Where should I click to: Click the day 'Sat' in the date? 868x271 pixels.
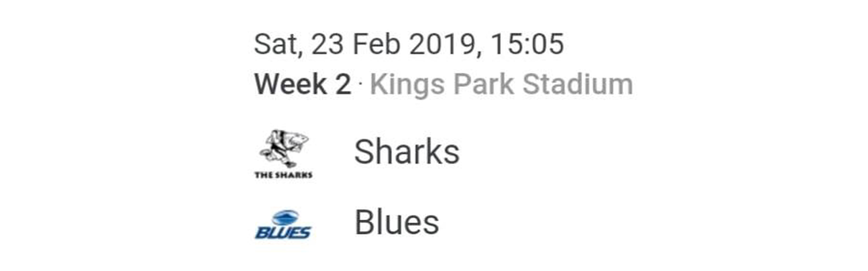(277, 44)
